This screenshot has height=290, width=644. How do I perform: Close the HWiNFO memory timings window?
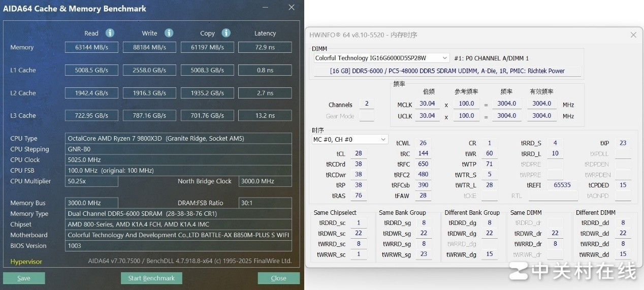point(633,35)
